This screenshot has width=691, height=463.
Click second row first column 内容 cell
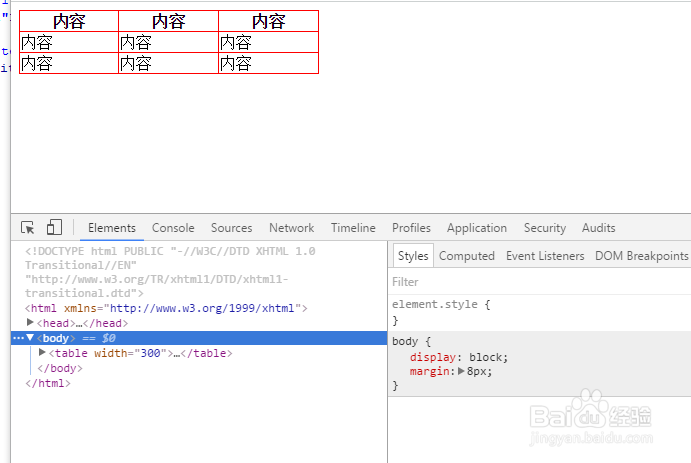tap(69, 42)
